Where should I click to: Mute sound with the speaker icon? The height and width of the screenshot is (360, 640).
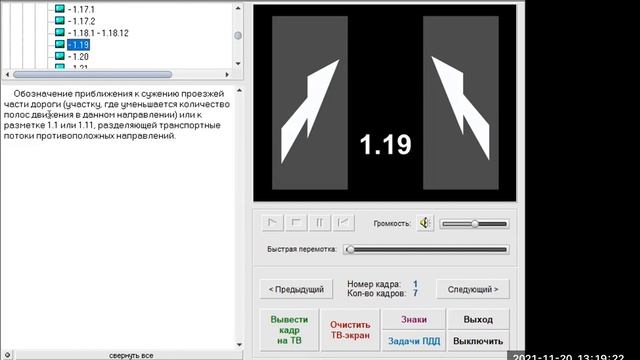click(x=425, y=223)
